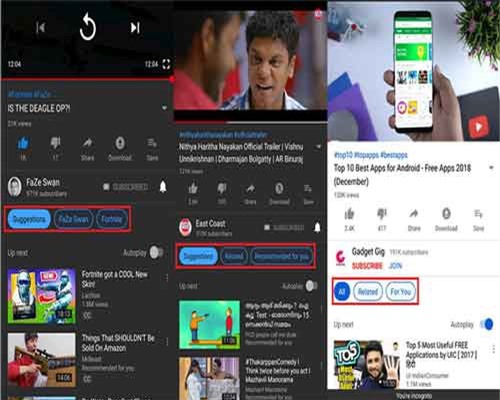The width and height of the screenshot is (500, 400).
Task: Select the Related chip
Action: [368, 292]
